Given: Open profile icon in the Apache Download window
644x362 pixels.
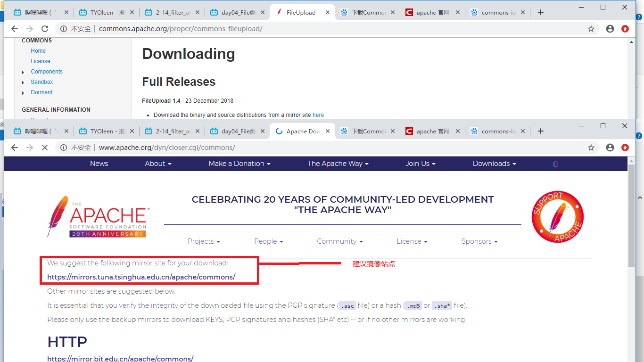Looking at the screenshot, I should (610, 148).
